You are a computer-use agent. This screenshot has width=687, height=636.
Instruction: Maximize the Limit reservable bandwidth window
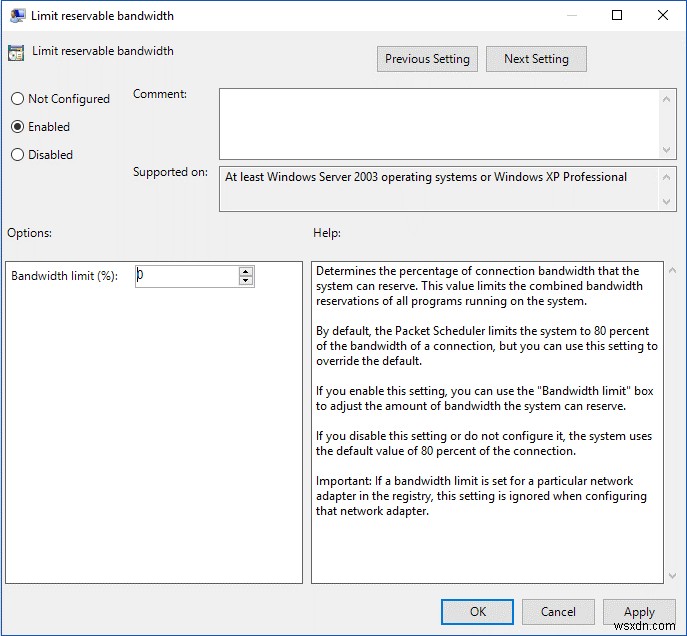coord(617,15)
